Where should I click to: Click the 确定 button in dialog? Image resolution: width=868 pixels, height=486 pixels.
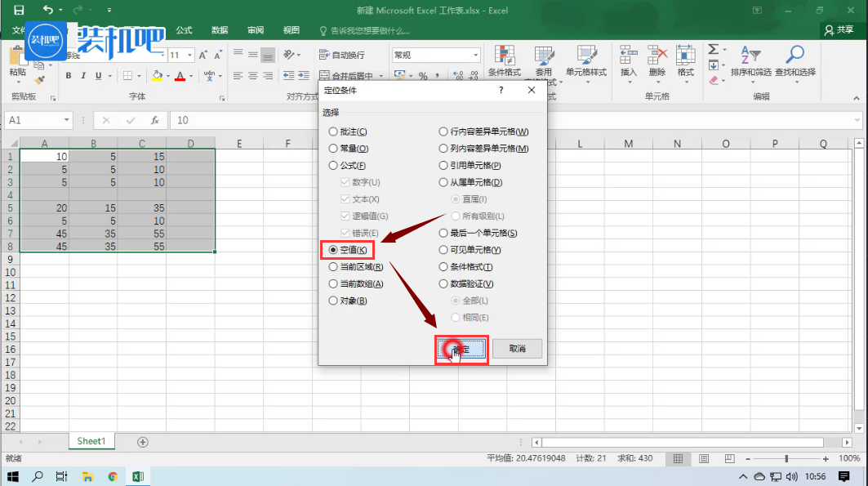click(461, 349)
